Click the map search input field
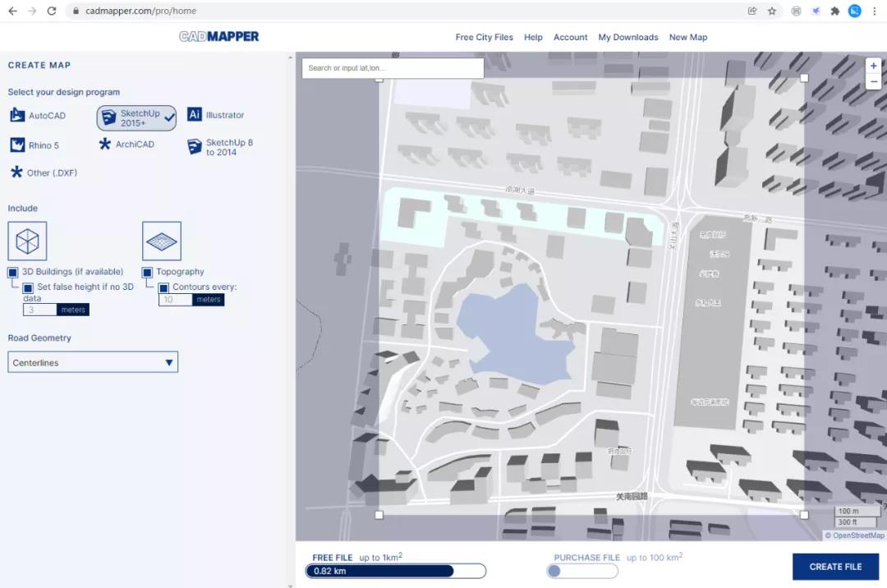Screen dimensions: 887x588 coord(393,68)
